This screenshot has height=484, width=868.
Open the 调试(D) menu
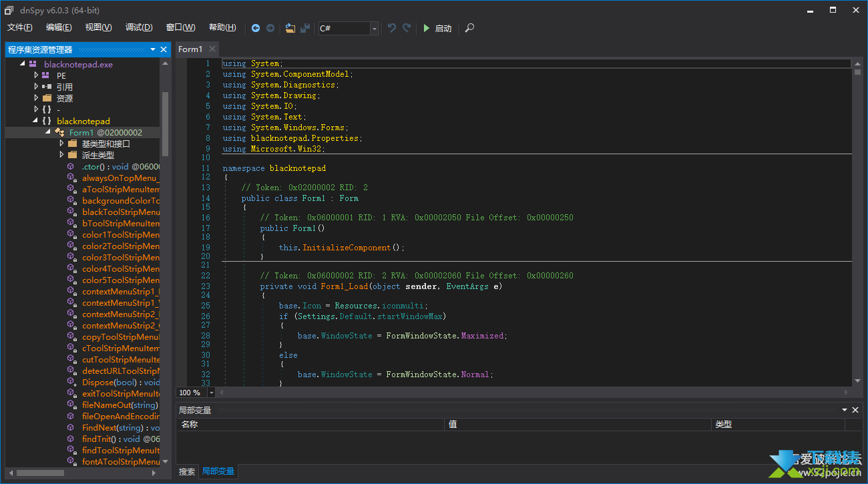coord(139,27)
